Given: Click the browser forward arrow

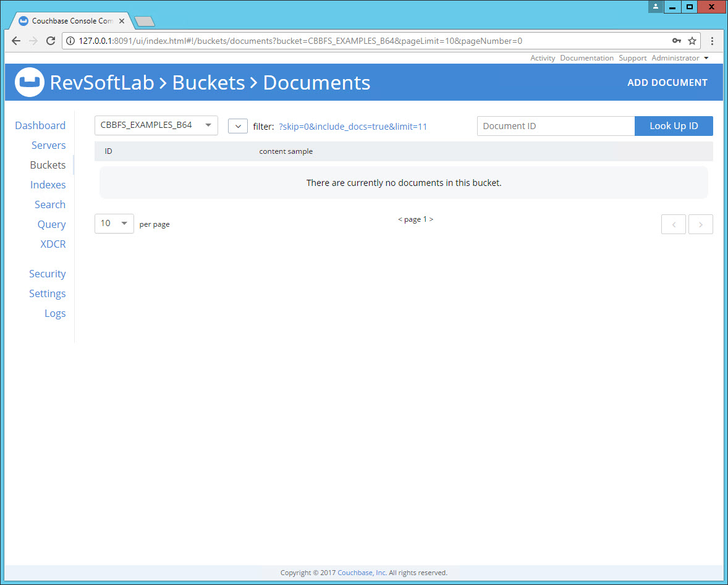Looking at the screenshot, I should pos(33,41).
